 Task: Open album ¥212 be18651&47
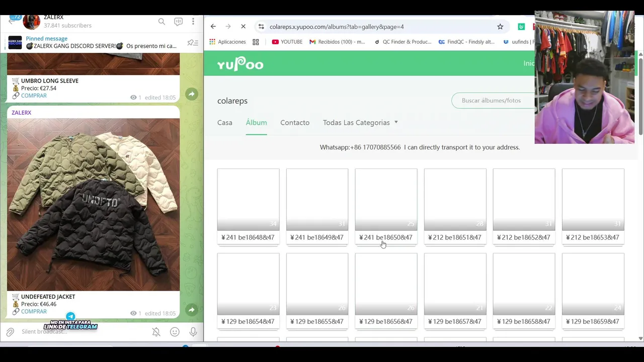455,206
